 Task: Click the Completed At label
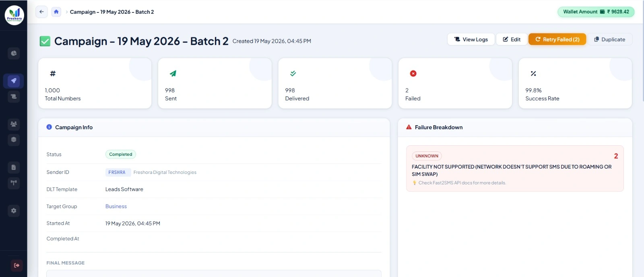click(x=63, y=239)
